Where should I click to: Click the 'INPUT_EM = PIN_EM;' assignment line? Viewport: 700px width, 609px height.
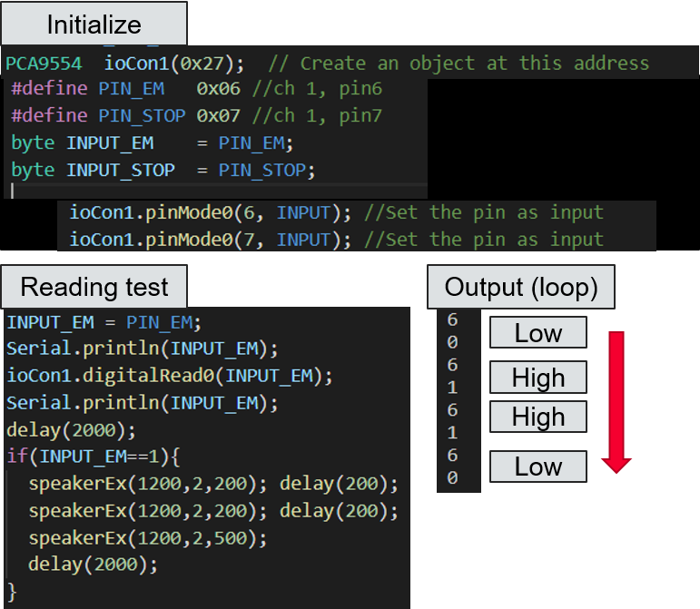pos(104,322)
